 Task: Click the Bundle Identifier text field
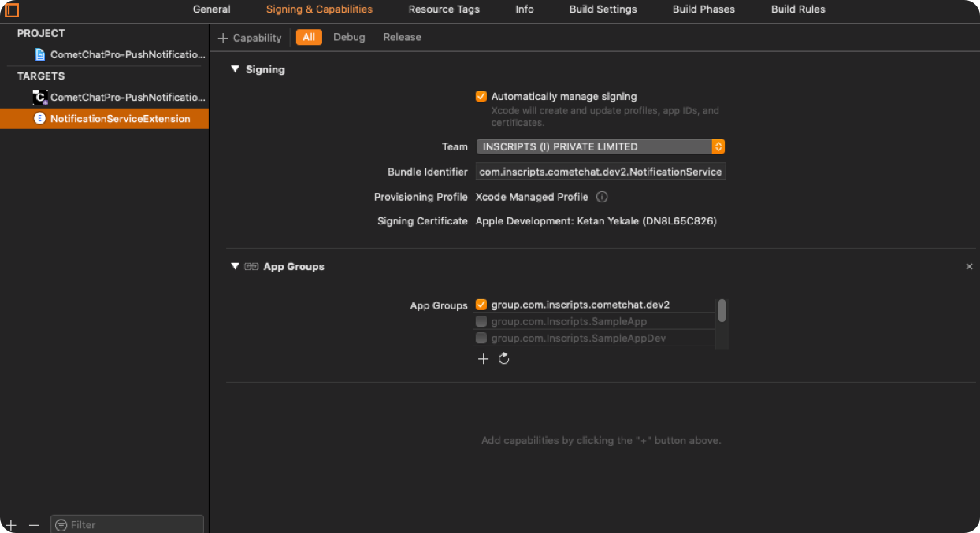[600, 172]
